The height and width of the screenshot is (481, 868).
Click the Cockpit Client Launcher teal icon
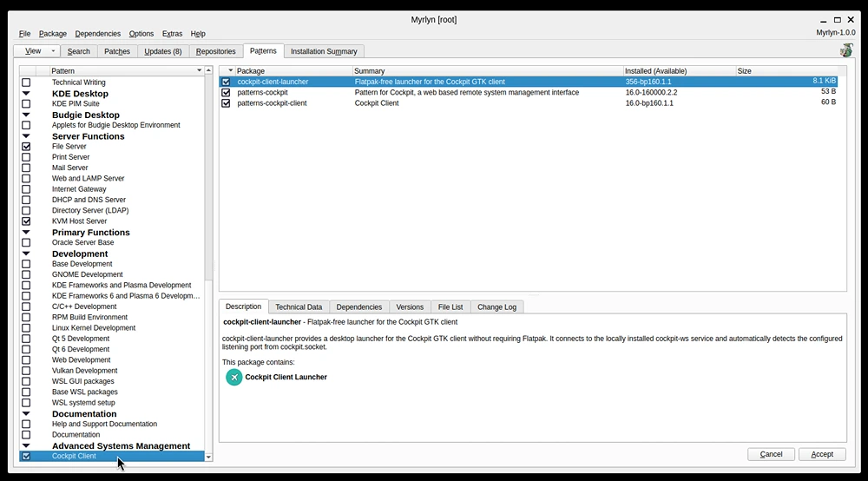(x=234, y=377)
